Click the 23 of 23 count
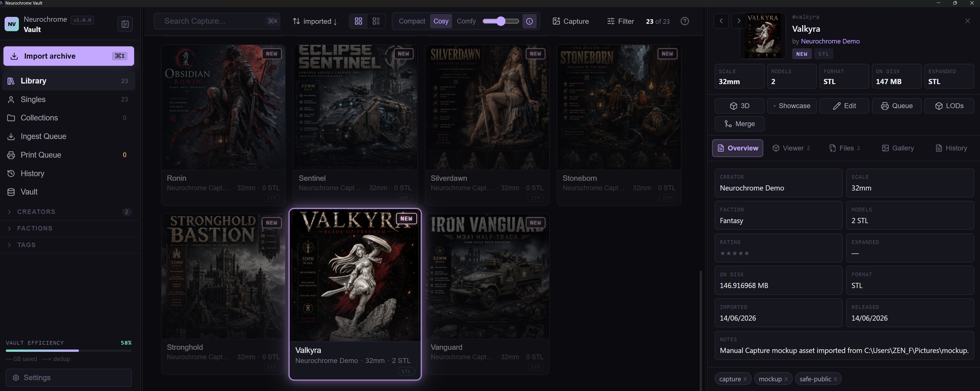This screenshot has width=980, height=391. point(657,22)
